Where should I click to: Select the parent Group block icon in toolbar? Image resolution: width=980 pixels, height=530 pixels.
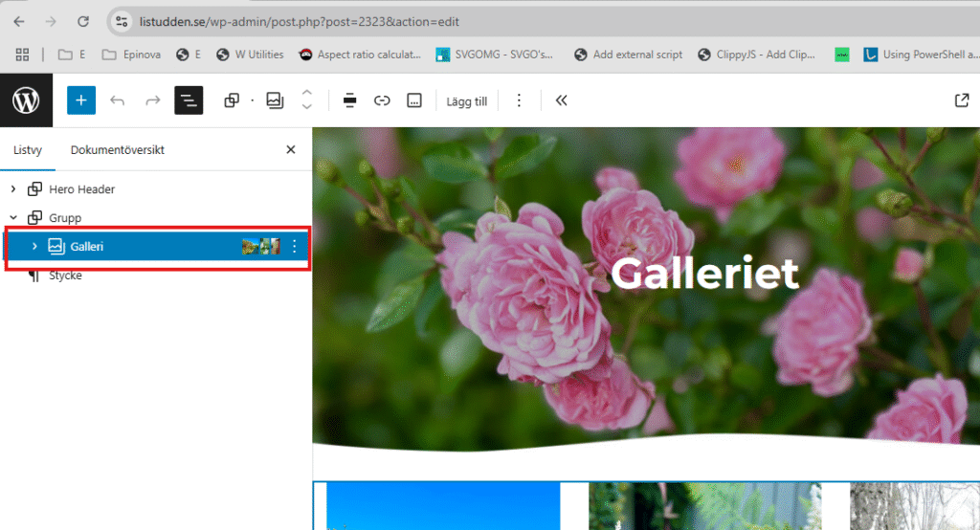click(232, 100)
